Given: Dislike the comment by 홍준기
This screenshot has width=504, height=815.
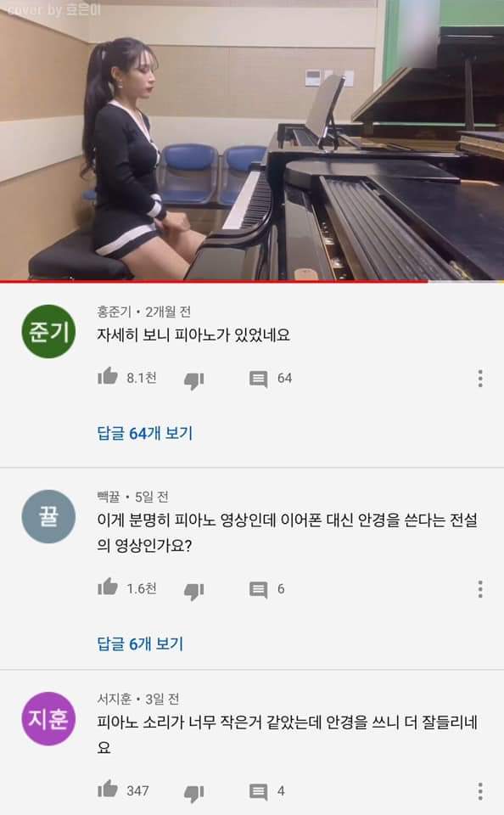Looking at the screenshot, I should click(x=193, y=381).
